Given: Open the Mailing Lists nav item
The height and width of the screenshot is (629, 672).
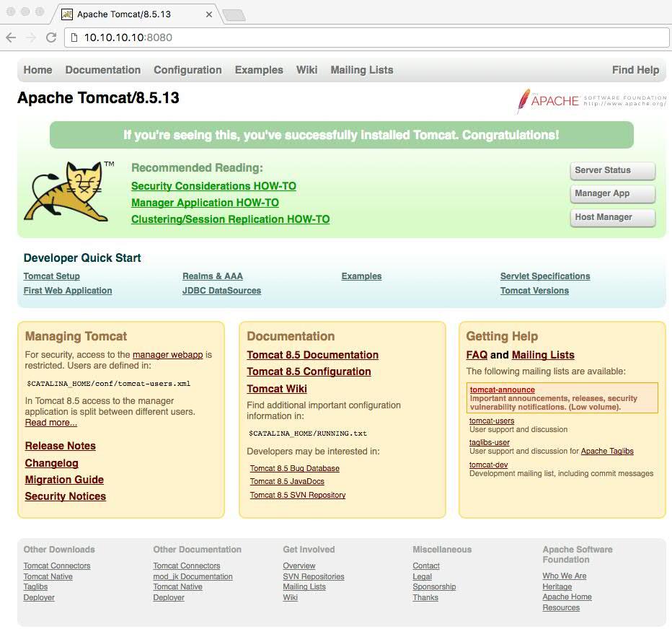Looking at the screenshot, I should pos(361,70).
